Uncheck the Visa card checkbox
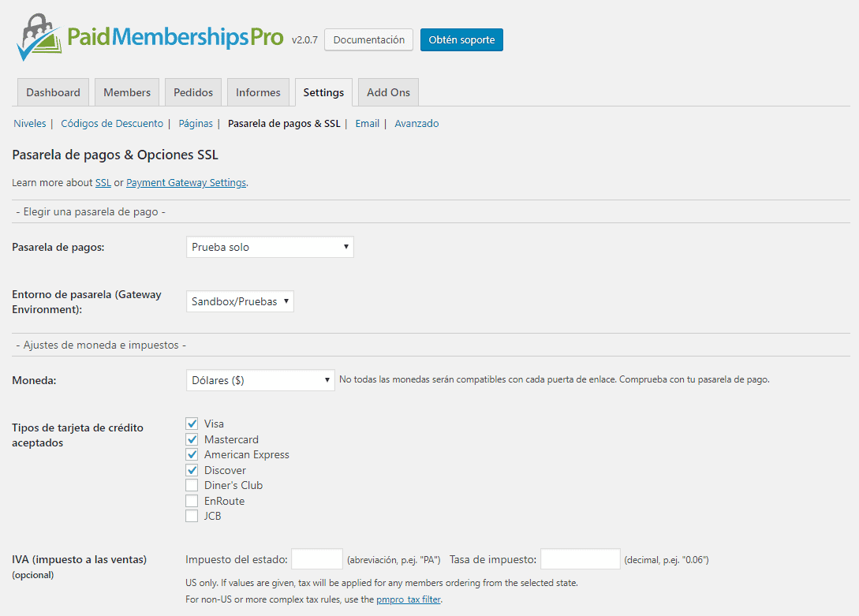Image resolution: width=859 pixels, height=616 pixels. click(192, 424)
